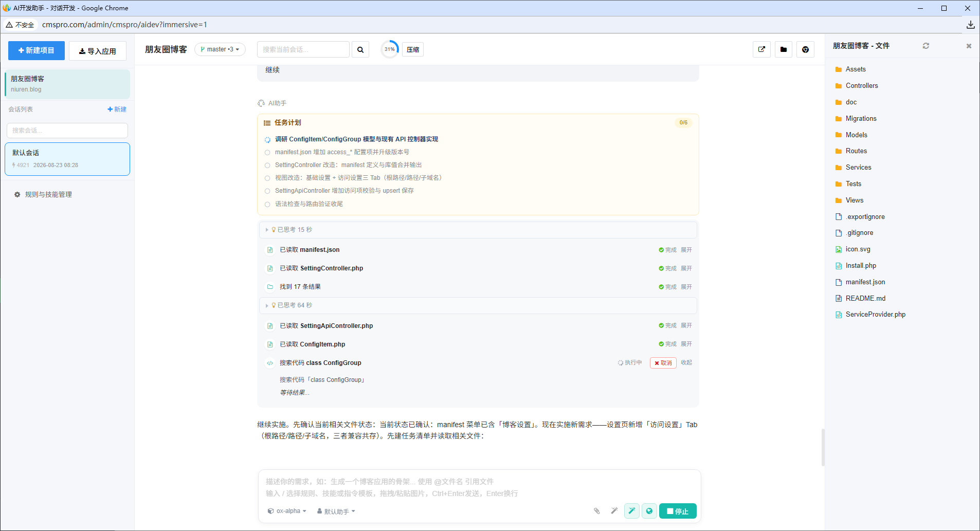Click the folder icon button in toolbar

coord(783,49)
